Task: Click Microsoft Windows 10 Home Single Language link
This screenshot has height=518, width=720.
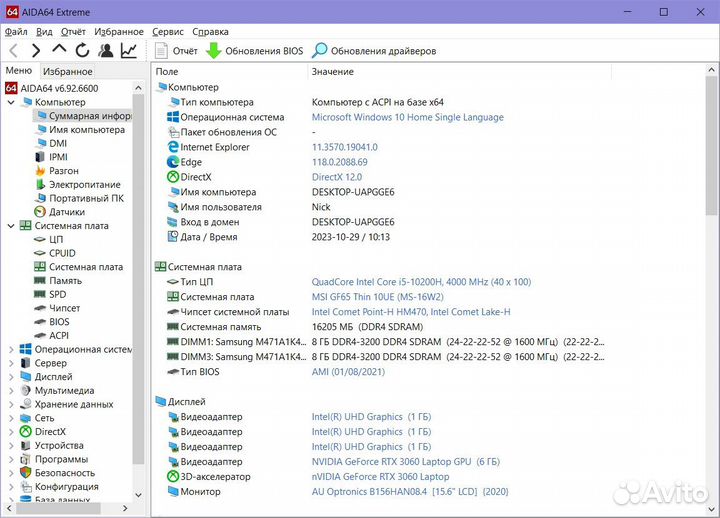Action: [408, 117]
